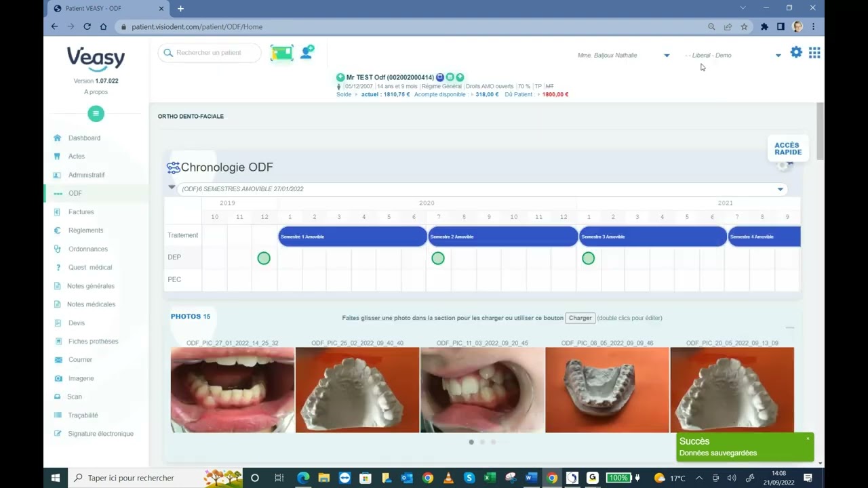This screenshot has height=488, width=868.
Task: Open the ODF treatment plan dropdown arrow
Action: tap(780, 189)
